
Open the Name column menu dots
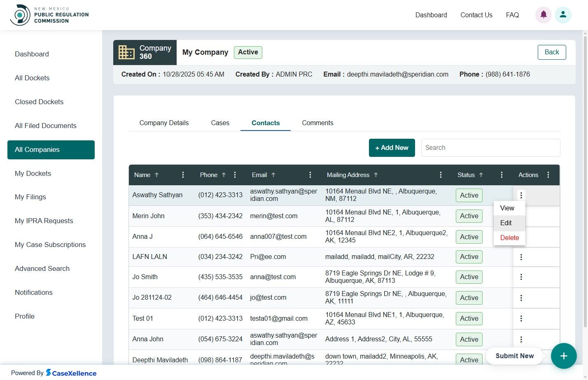183,175
